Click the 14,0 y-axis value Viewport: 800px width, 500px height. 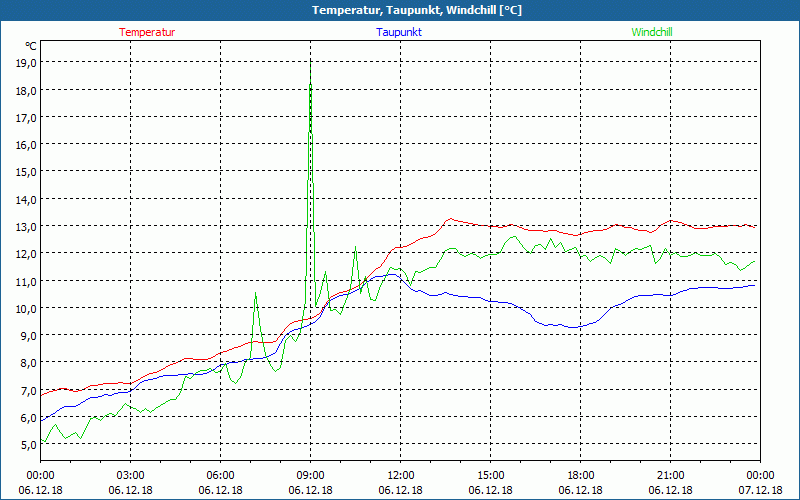[x=26, y=199]
